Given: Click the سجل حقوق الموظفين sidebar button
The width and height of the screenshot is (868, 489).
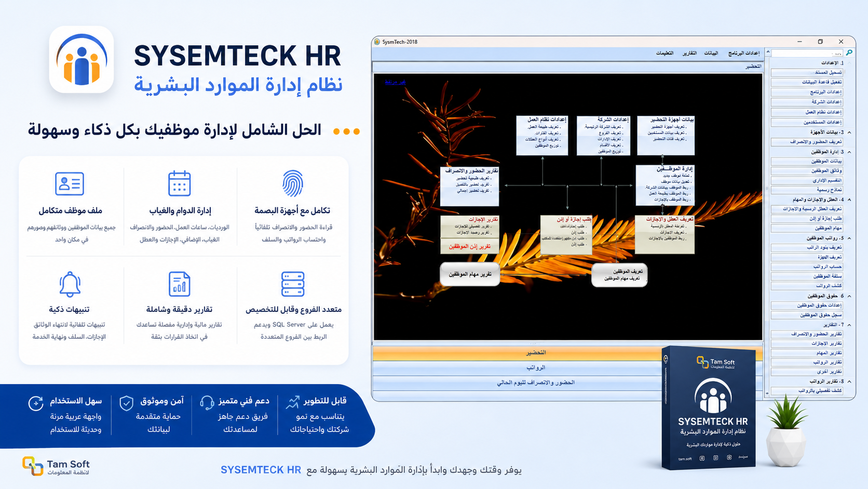Looking at the screenshot, I should (x=807, y=315).
